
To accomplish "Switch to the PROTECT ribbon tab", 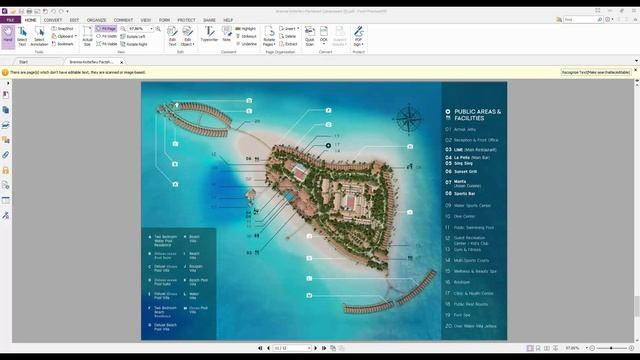I will (x=186, y=20).
